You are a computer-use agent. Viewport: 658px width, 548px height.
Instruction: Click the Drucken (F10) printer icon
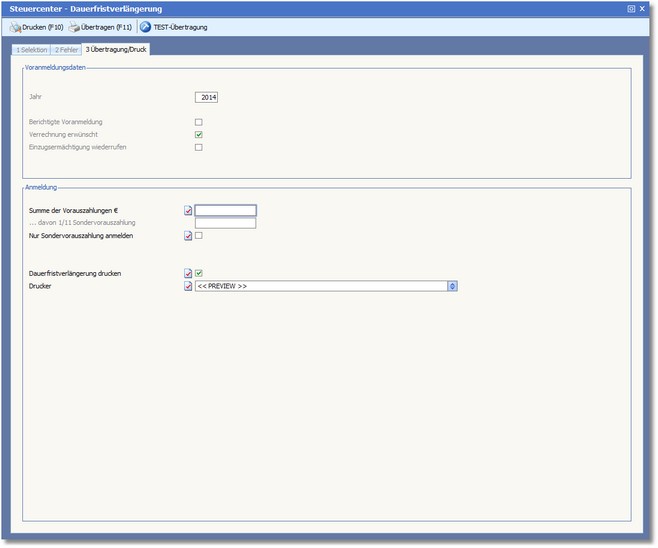(x=15, y=27)
